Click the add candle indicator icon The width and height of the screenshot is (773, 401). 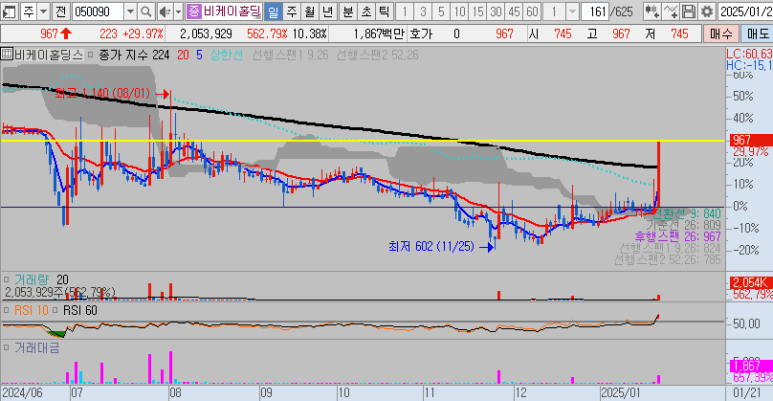[x=651, y=12]
